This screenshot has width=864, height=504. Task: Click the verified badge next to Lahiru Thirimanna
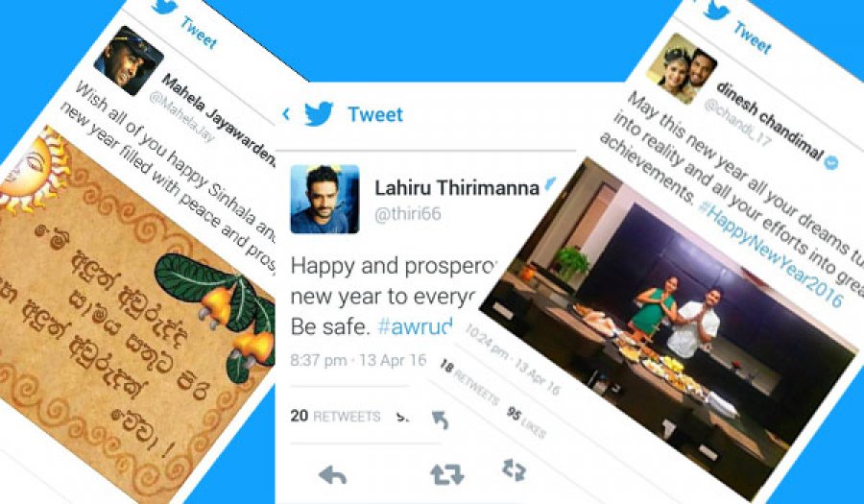click(550, 184)
